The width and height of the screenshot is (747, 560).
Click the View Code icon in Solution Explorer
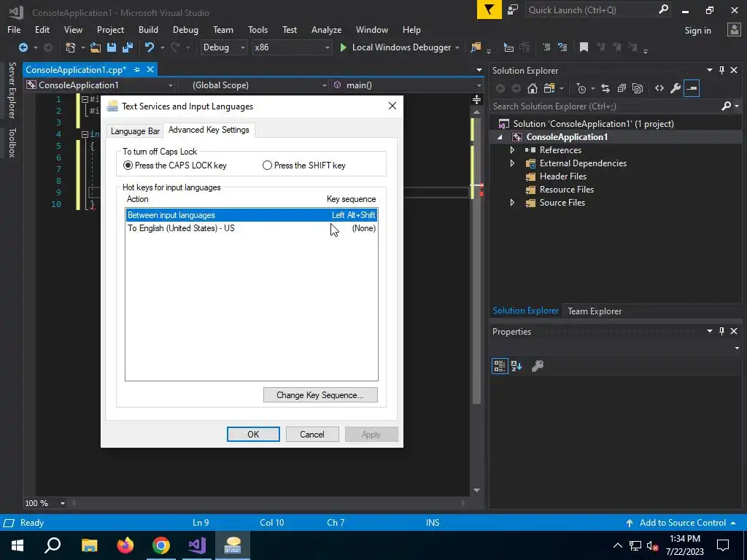click(x=659, y=88)
